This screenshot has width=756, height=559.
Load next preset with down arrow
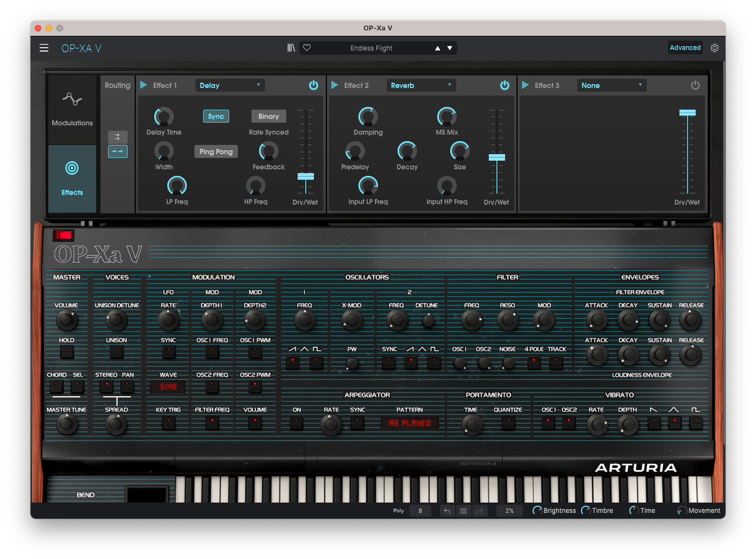[x=450, y=48]
